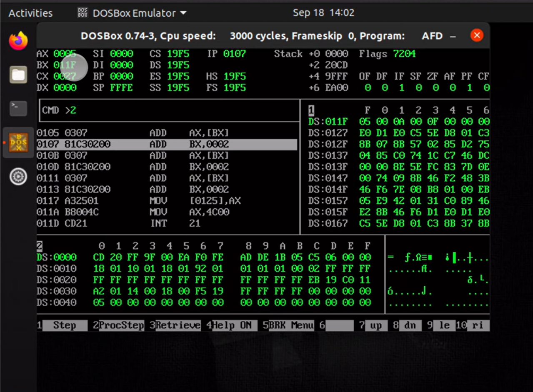Click the Retrieve function key label

click(x=178, y=325)
